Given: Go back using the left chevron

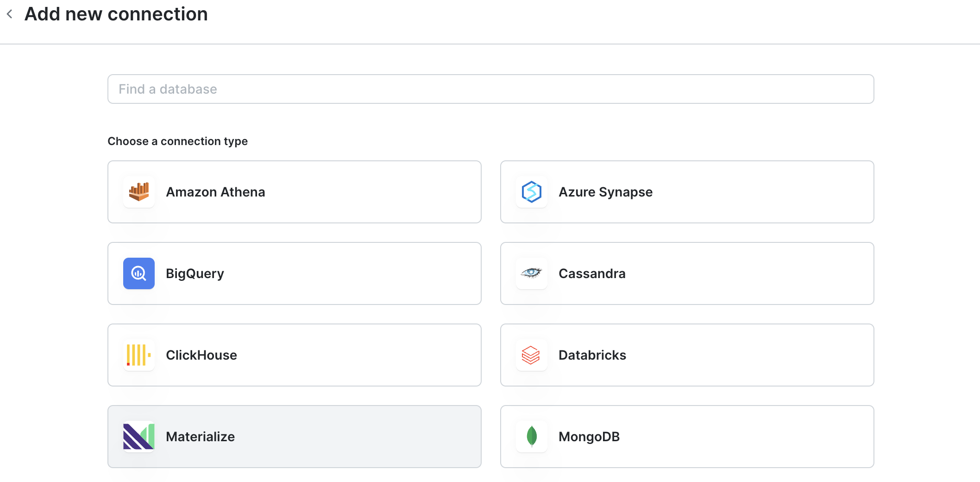Looking at the screenshot, I should pos(10,14).
